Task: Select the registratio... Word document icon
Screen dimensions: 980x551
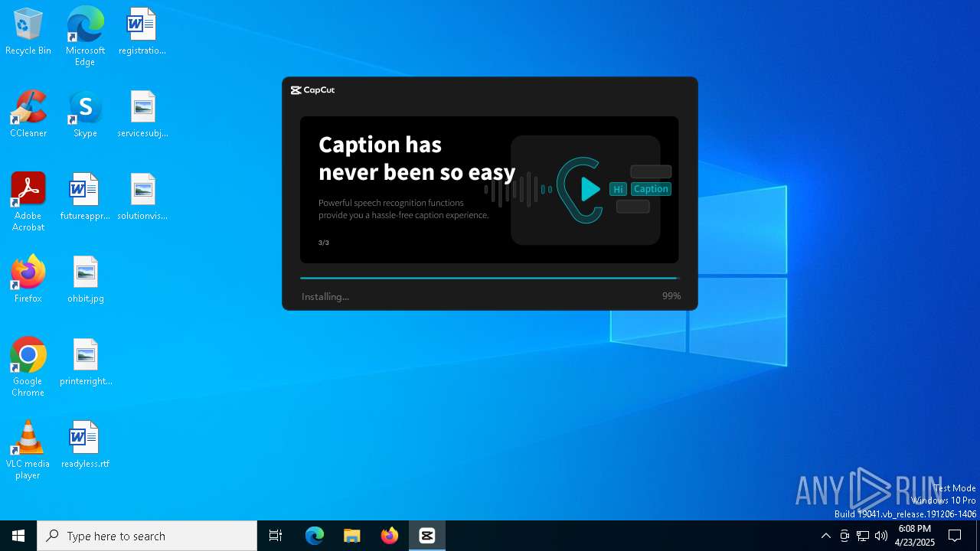Action: point(142,31)
